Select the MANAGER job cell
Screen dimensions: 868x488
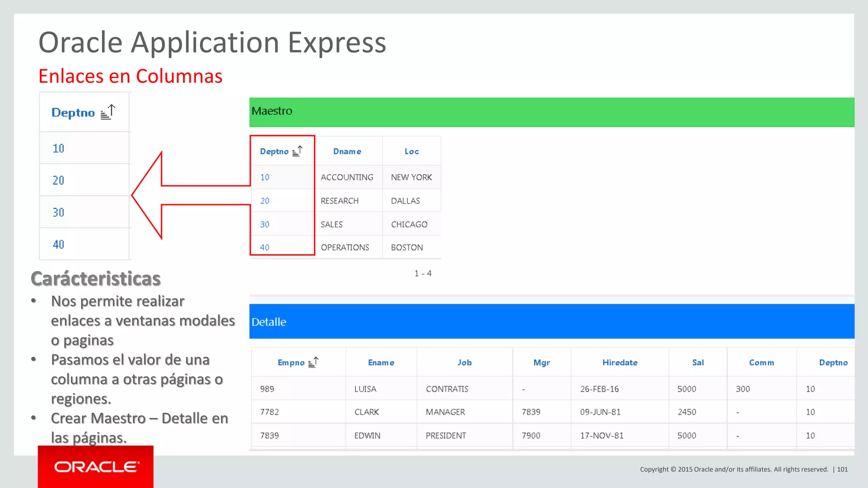pos(445,412)
